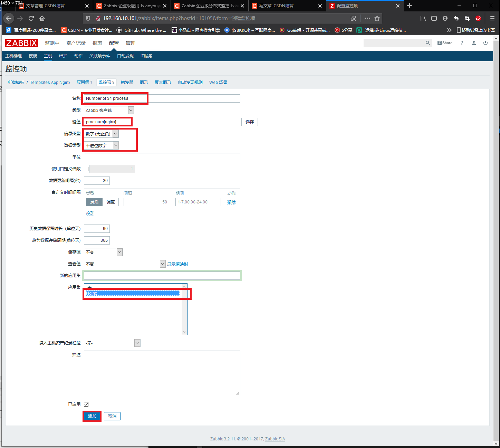Open 填入主机资产纪录栏位 dropdown
Viewport: 500px width, 448px height.
[x=112, y=343]
